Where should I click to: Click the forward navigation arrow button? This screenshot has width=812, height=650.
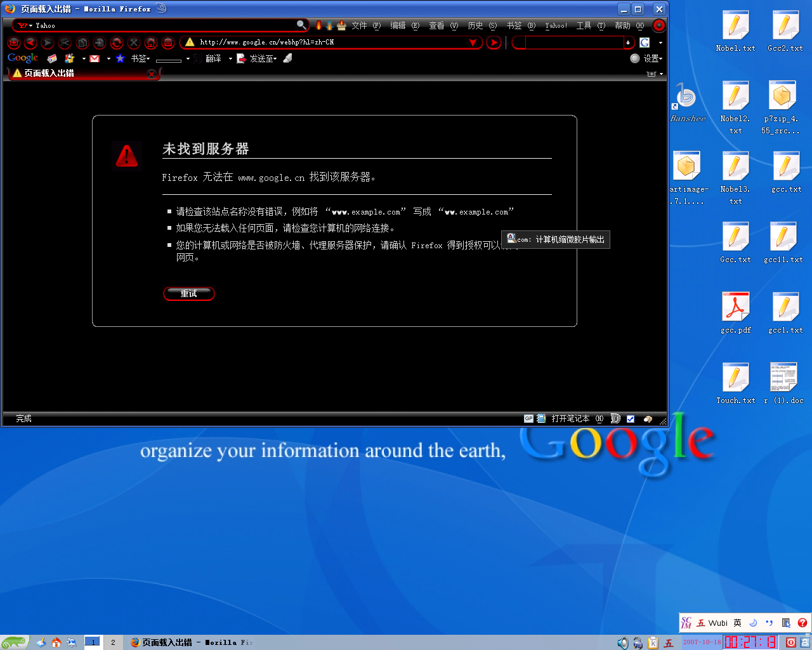[x=48, y=43]
